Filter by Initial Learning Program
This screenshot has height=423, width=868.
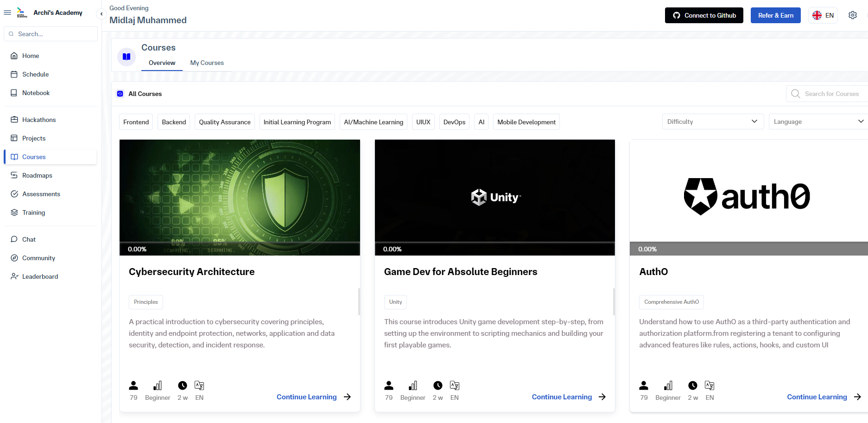coord(297,122)
